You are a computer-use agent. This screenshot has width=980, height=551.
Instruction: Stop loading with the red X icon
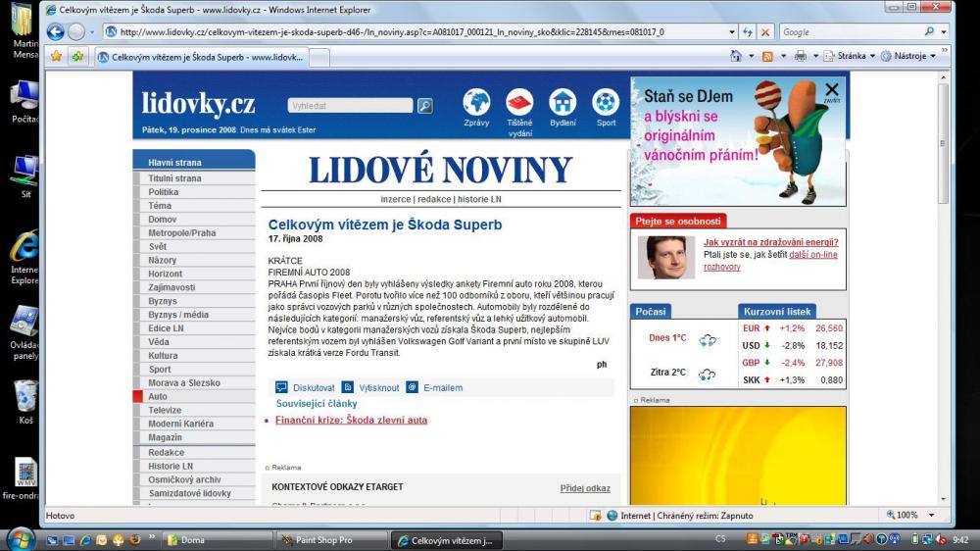(x=765, y=31)
